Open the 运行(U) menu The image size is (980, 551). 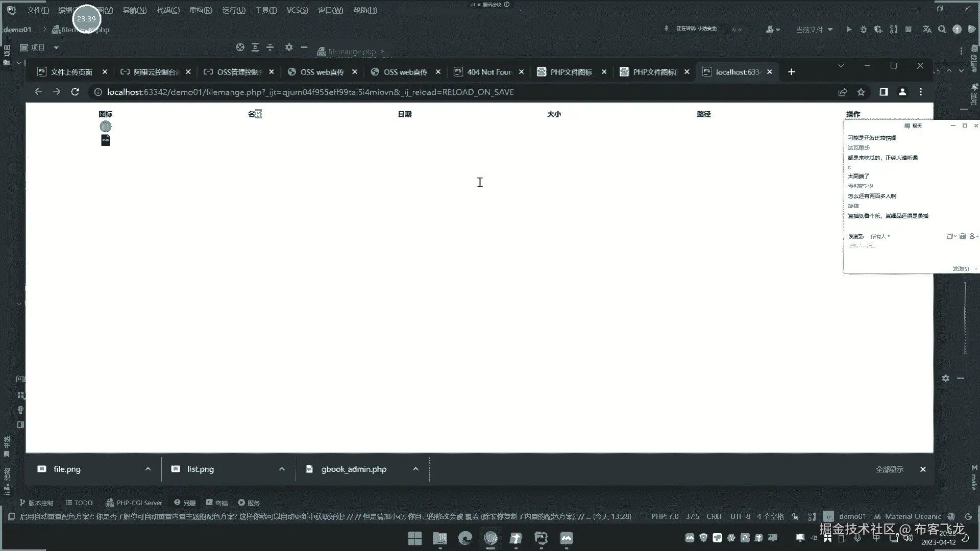(x=234, y=10)
